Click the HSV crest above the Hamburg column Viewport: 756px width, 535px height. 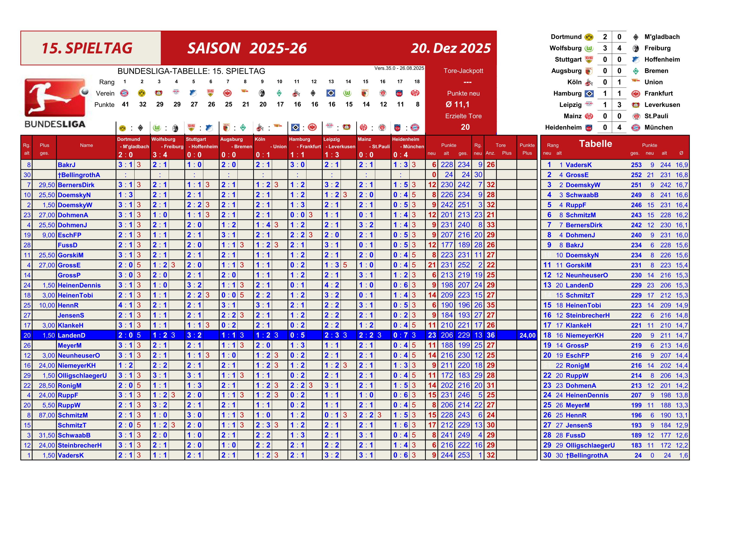pos(295,127)
